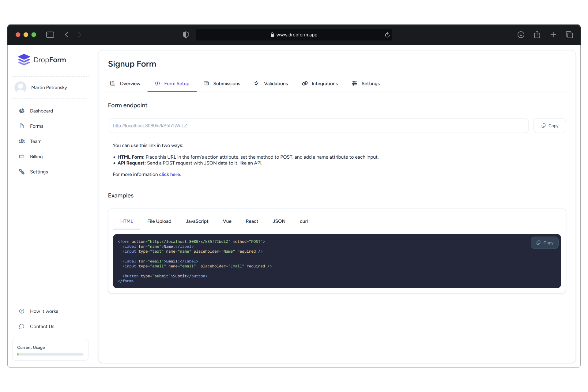This screenshot has height=392, width=588.
Task: View Billing via the card icon
Action: click(x=22, y=156)
